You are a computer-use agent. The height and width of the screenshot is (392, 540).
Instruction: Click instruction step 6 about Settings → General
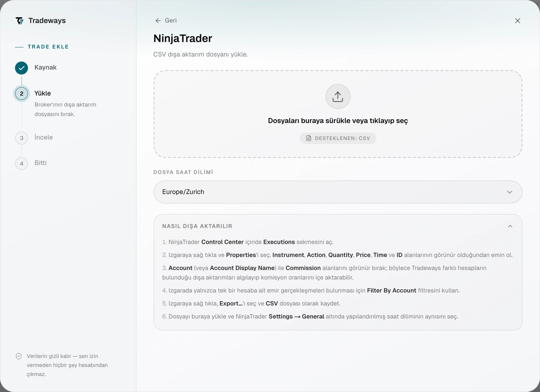point(310,317)
